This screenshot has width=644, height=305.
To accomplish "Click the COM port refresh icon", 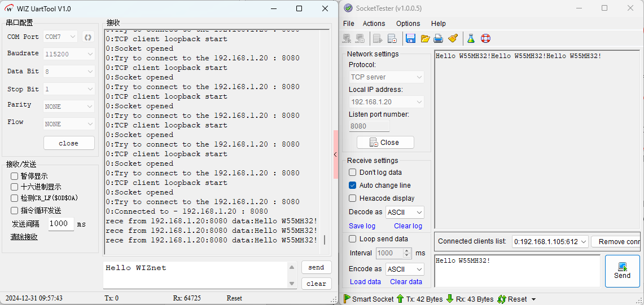I will 88,37.
